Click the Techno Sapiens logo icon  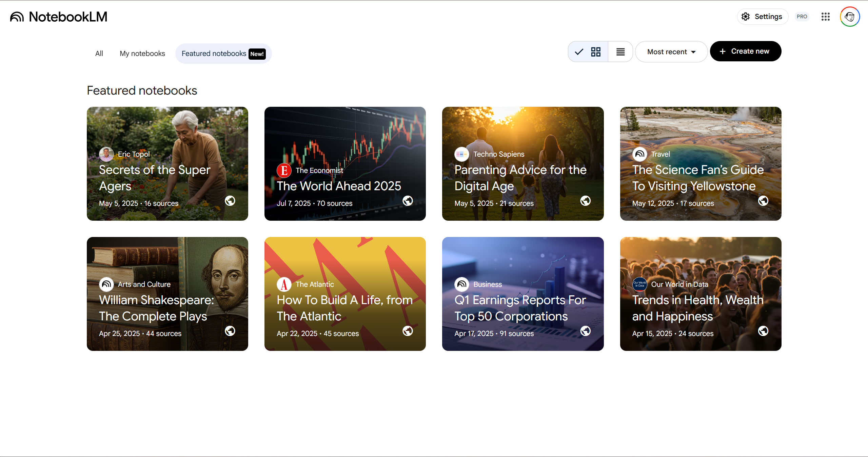point(462,154)
